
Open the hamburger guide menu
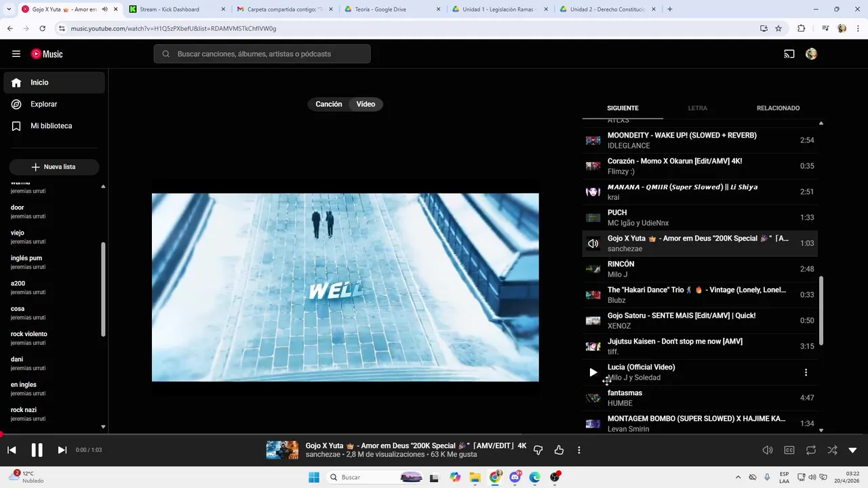pyautogui.click(x=16, y=54)
